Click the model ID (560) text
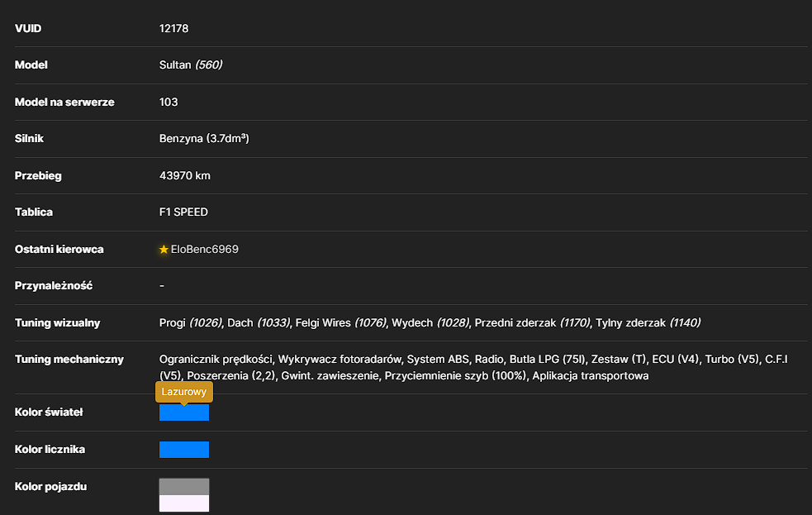This screenshot has height=515, width=812. coord(209,64)
